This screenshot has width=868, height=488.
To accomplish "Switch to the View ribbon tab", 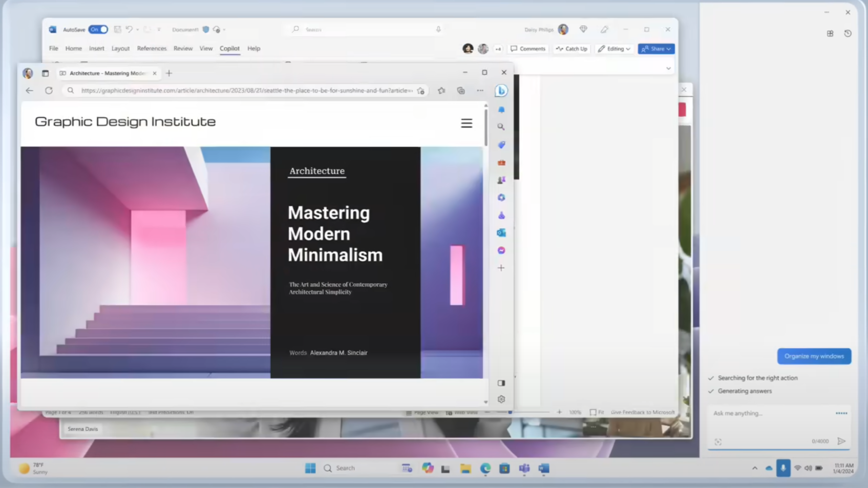I will pyautogui.click(x=206, y=49).
